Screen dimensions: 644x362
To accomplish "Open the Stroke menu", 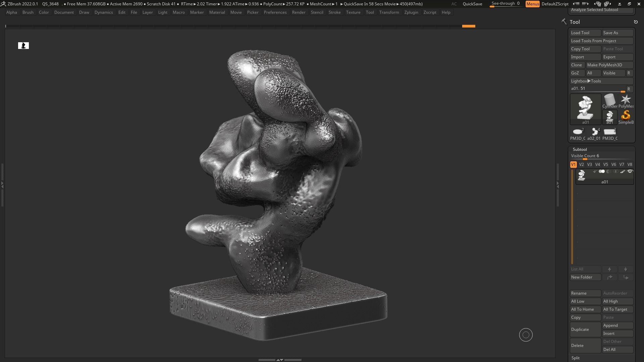I will click(334, 12).
